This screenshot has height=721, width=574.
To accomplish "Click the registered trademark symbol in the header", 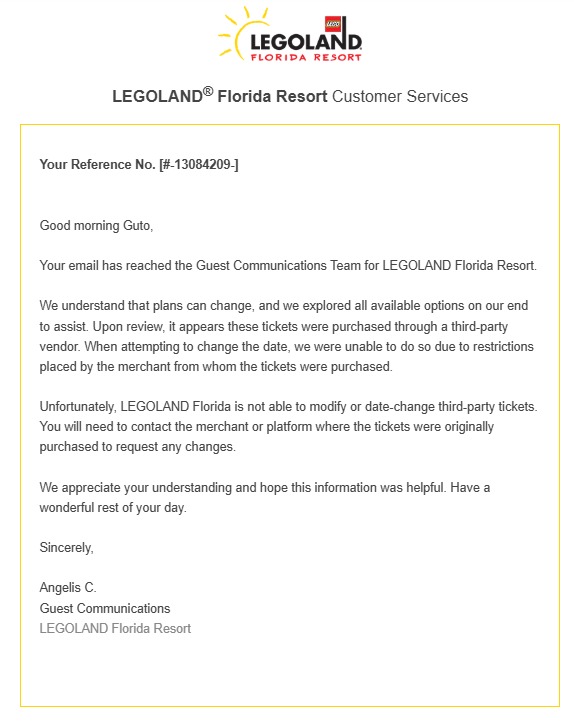I will click(208, 91).
